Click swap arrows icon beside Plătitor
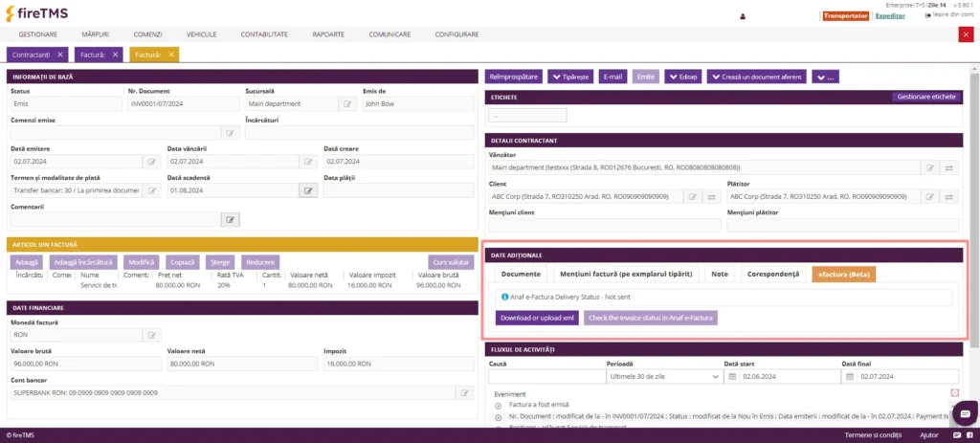Image resolution: width=980 pixels, height=443 pixels. coord(948,197)
